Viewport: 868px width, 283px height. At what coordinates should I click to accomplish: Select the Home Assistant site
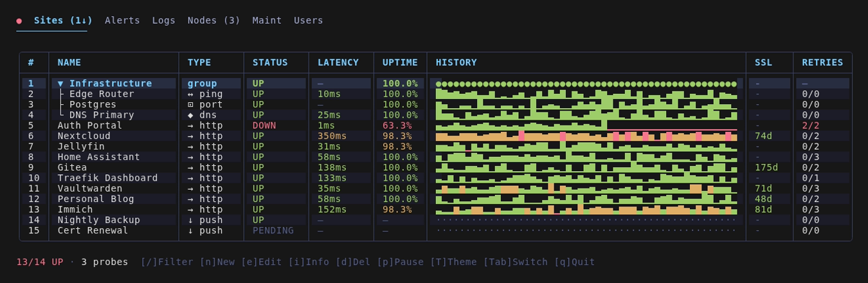[x=436, y=157]
